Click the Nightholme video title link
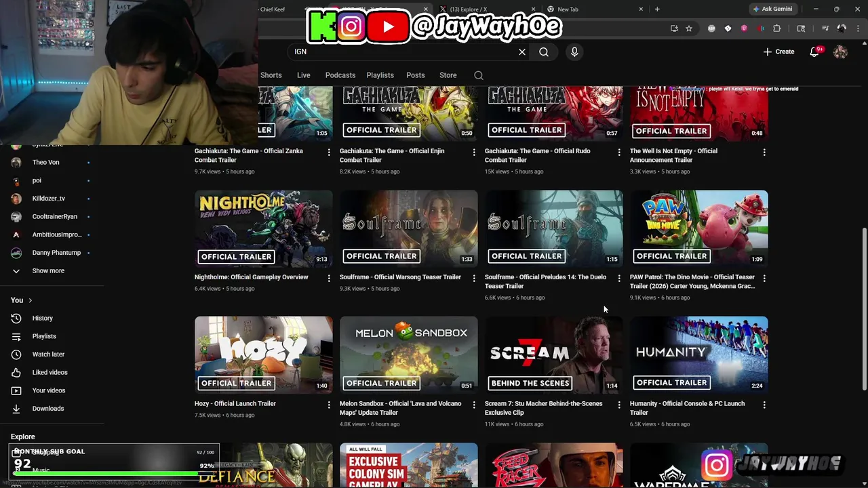This screenshot has width=868, height=488. click(x=251, y=277)
